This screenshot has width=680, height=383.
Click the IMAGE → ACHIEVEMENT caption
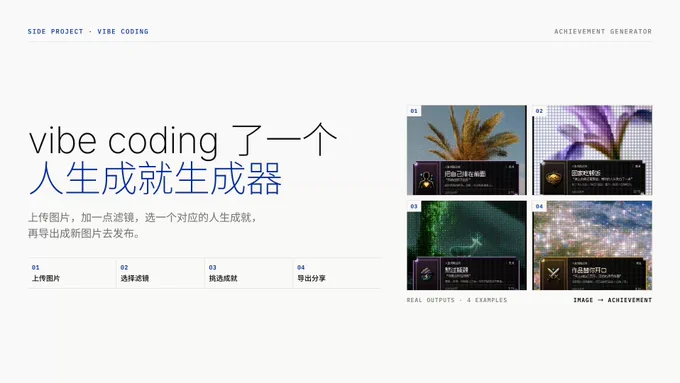[x=612, y=300]
